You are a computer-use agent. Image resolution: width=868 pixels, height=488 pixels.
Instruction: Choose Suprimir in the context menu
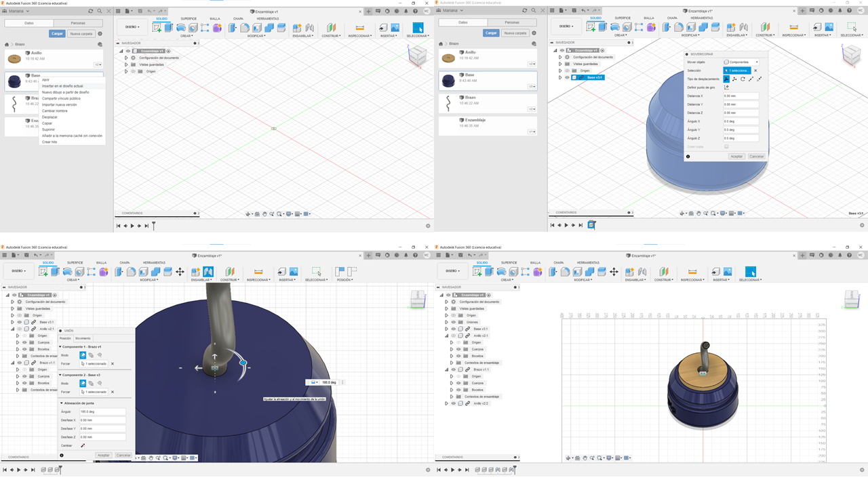(x=47, y=129)
